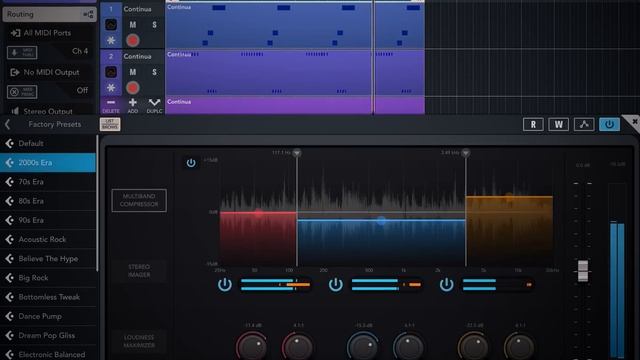Click the low band threshold knob
The image size is (640, 360).
click(x=252, y=346)
